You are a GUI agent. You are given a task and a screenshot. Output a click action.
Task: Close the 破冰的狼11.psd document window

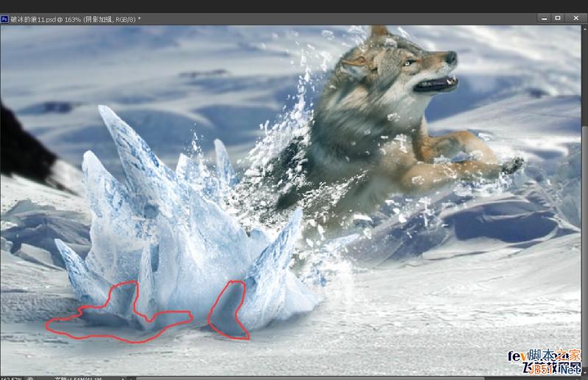point(576,18)
